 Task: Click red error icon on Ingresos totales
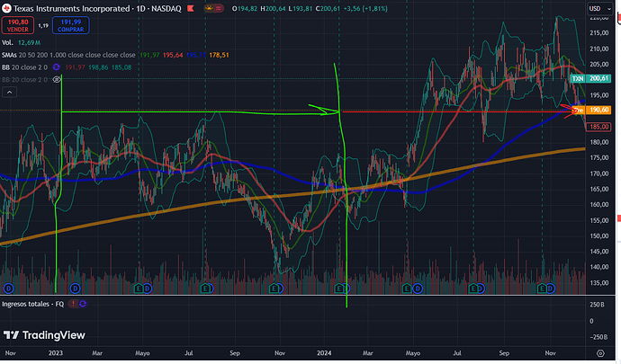pos(73,304)
